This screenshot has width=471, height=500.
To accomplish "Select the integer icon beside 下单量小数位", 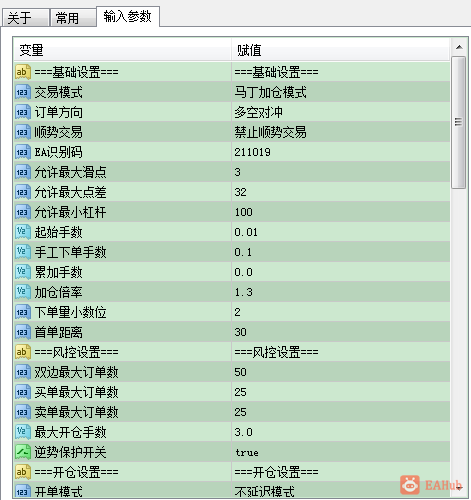I will click(x=23, y=312).
